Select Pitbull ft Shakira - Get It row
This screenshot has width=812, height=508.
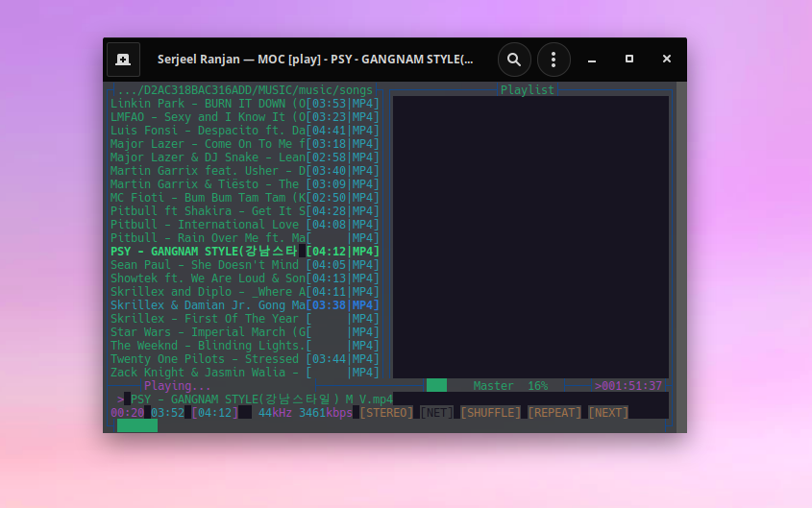tap(244, 211)
